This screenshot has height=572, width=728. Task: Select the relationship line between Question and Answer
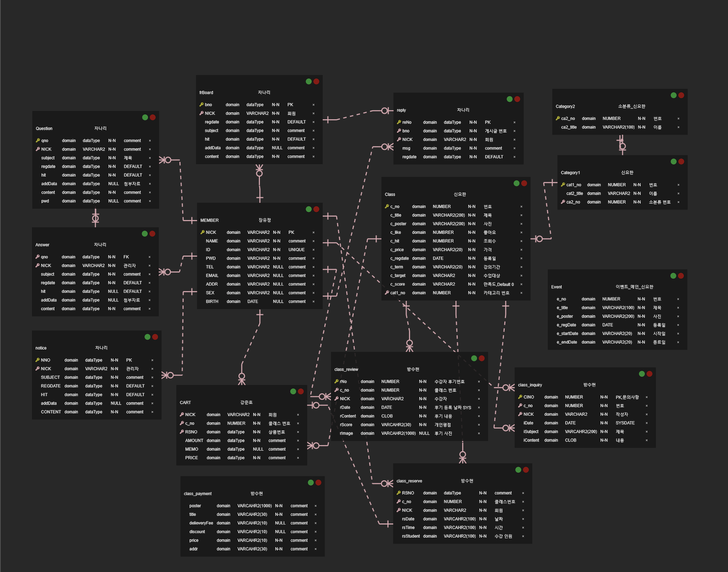(95, 218)
